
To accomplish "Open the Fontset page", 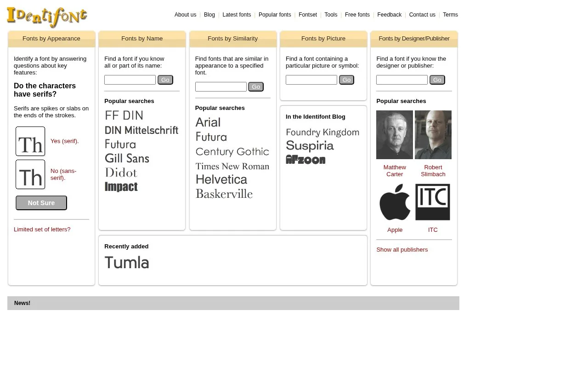I will 308,15.
